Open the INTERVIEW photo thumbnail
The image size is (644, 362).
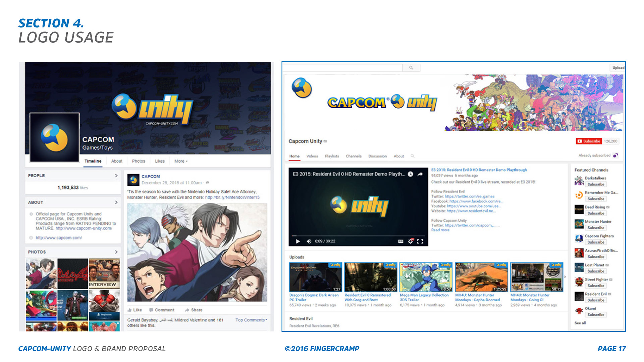(x=104, y=274)
